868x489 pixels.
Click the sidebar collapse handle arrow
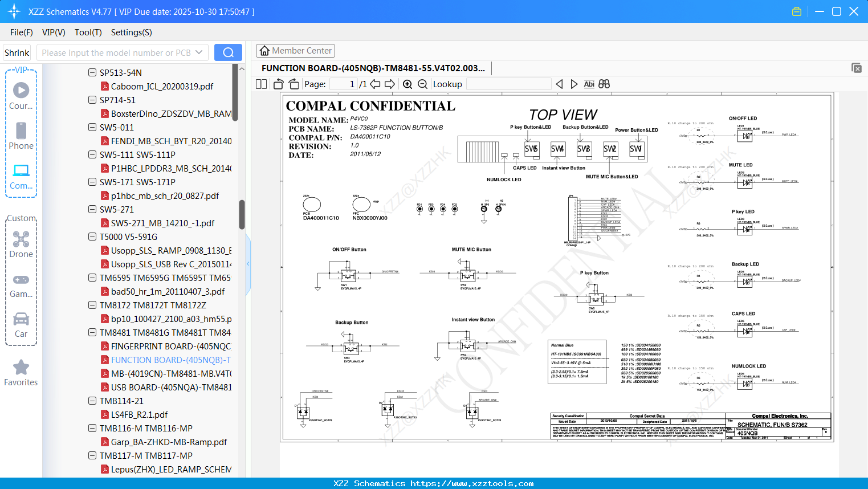coord(248,263)
